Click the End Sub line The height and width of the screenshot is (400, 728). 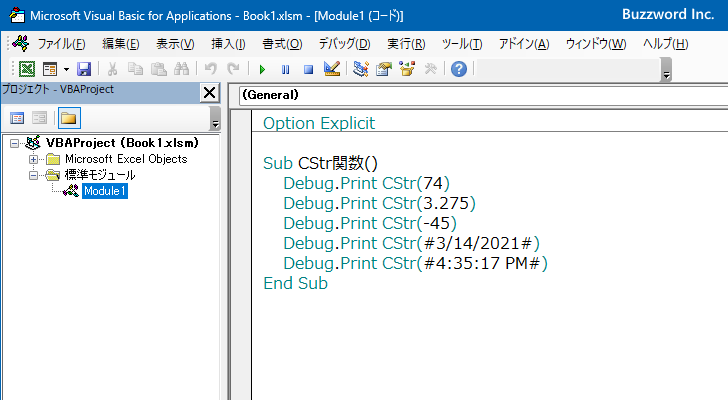pyautogui.click(x=295, y=283)
